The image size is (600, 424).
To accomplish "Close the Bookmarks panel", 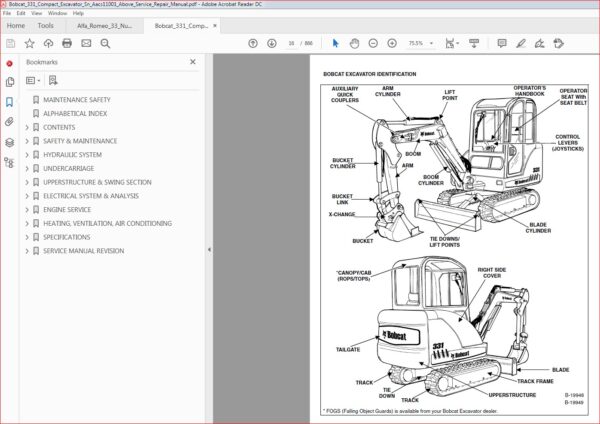I will point(193,62).
